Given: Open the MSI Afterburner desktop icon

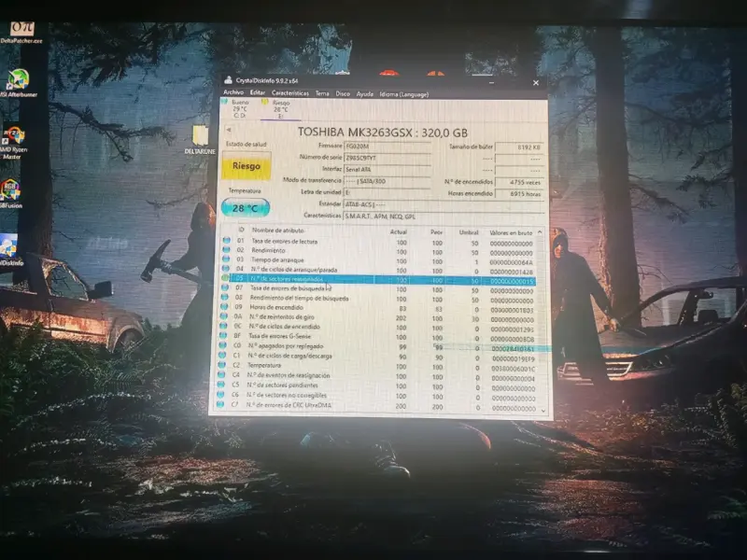Looking at the screenshot, I should coord(18,83).
